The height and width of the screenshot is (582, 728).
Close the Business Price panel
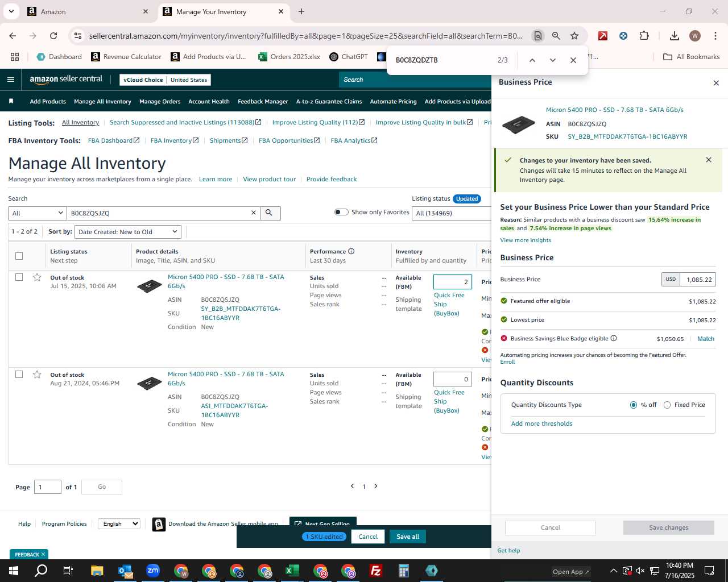coord(716,83)
